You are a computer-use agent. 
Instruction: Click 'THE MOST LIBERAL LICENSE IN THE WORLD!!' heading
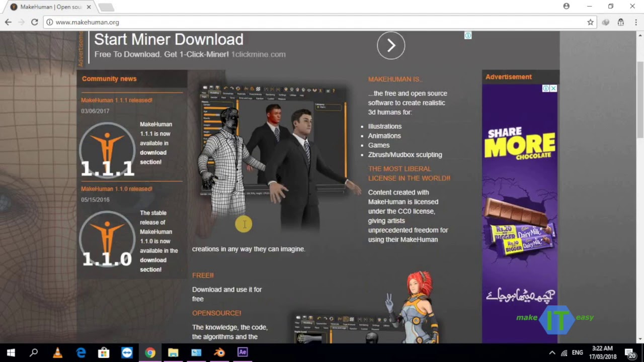[x=409, y=173]
